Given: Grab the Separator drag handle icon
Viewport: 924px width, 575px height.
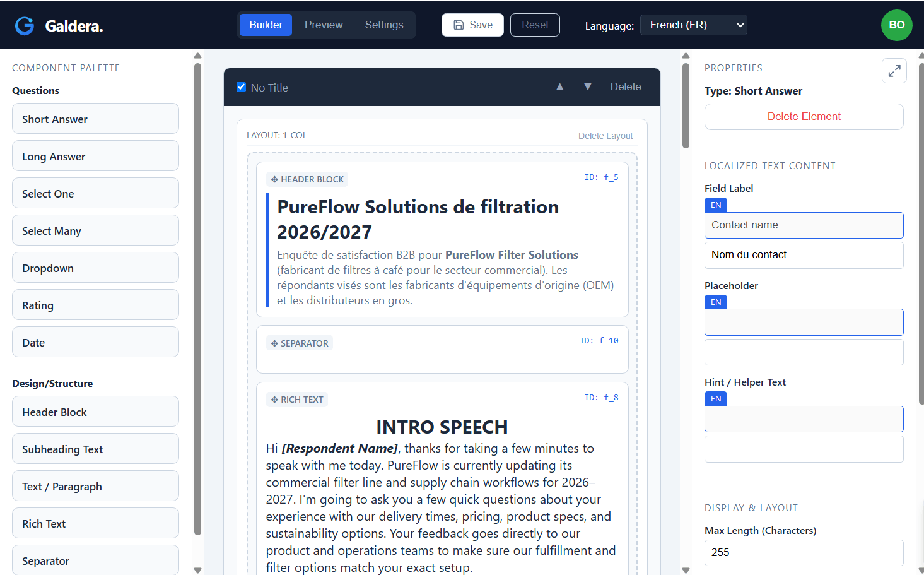Looking at the screenshot, I should (x=274, y=343).
